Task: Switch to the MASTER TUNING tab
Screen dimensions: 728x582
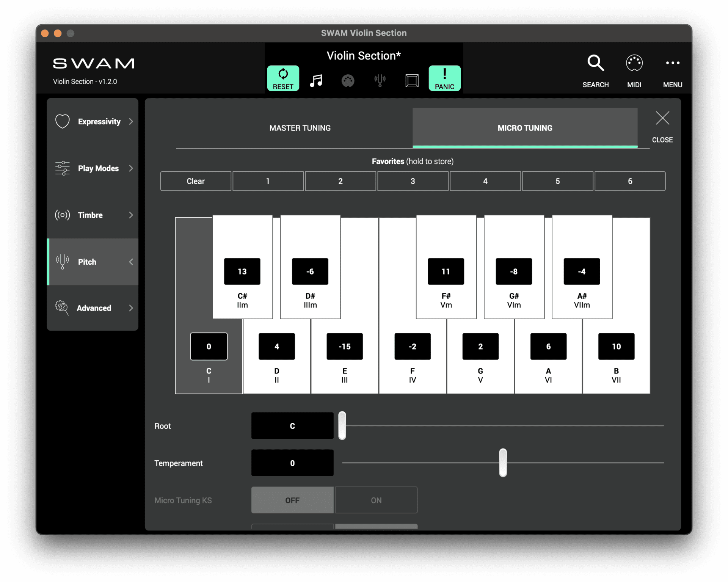Action: click(300, 128)
